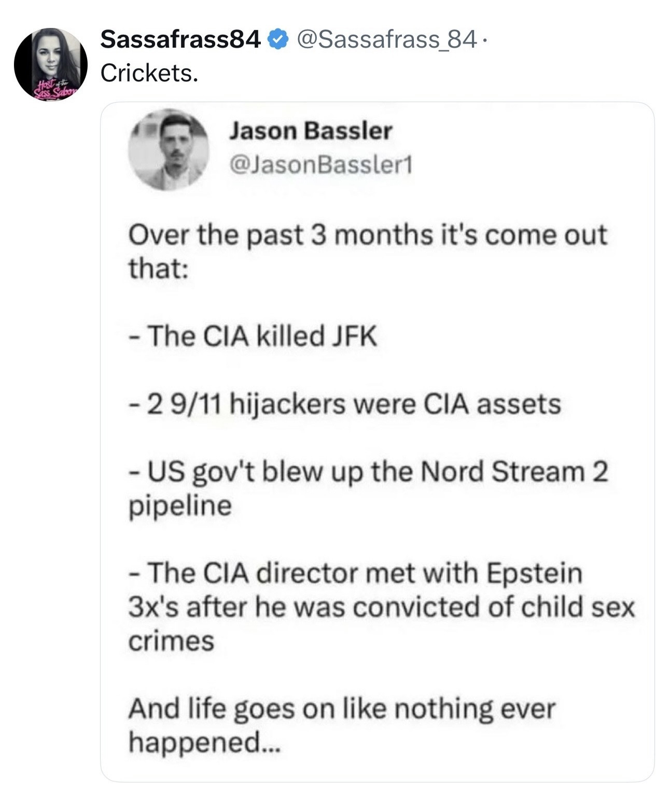Screen dimensions: 669x812
Task: Open Jason Bassler's profile avatar
Action: pos(168,149)
